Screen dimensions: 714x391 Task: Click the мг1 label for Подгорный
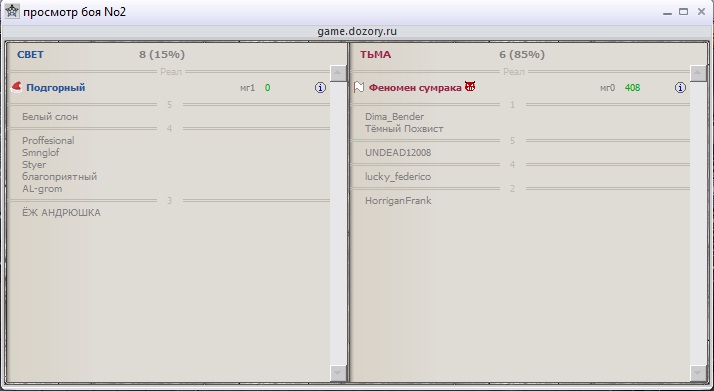coord(247,88)
